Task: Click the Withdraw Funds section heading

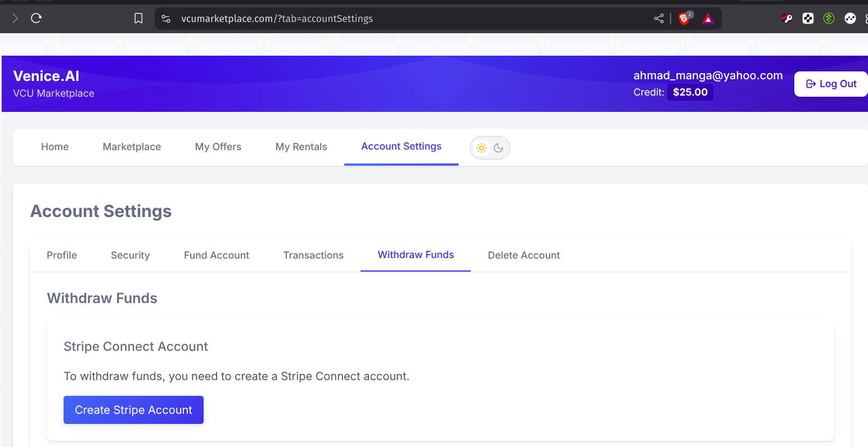Action: pyautogui.click(x=102, y=298)
